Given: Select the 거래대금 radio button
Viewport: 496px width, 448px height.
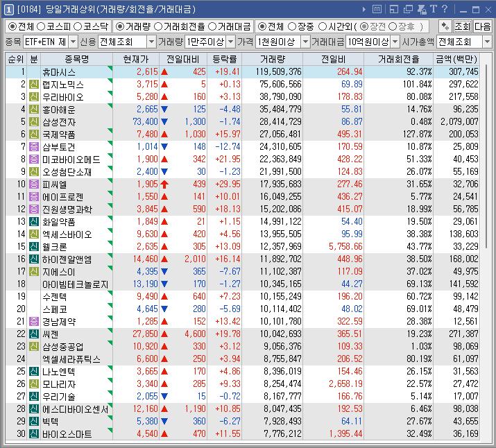Looking at the screenshot, I should click(x=212, y=26).
